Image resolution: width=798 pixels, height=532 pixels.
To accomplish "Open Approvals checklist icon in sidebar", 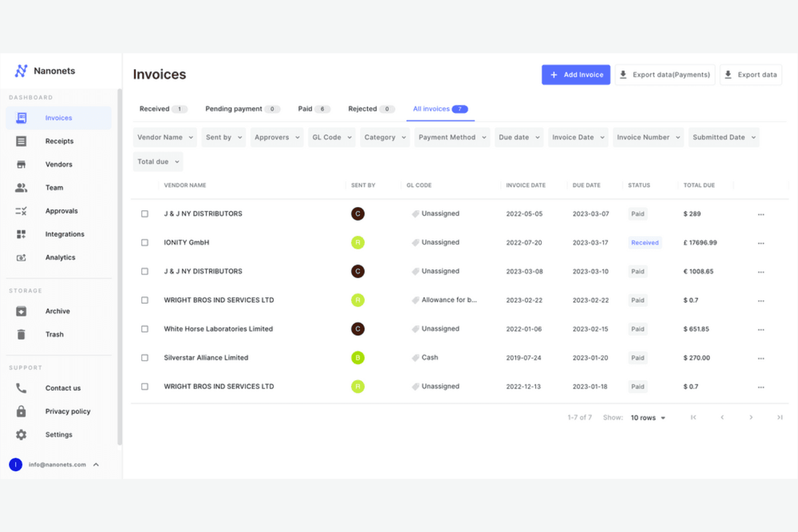I will point(21,211).
